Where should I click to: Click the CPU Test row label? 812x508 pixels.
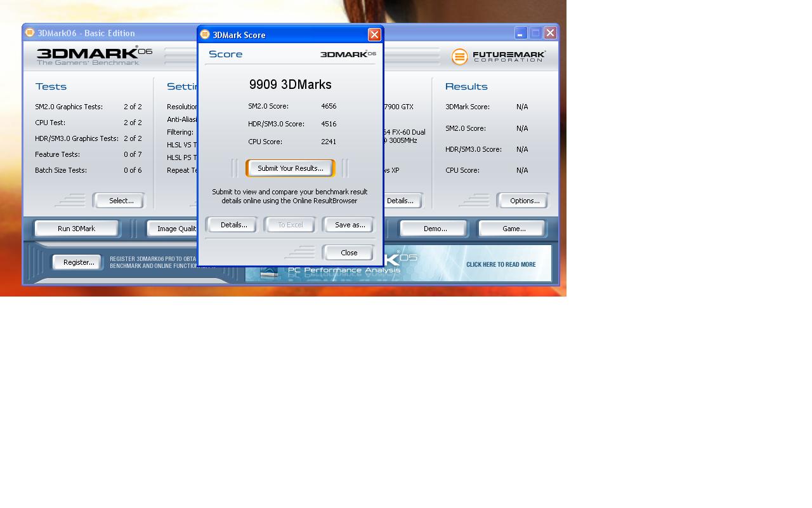pyautogui.click(x=50, y=123)
